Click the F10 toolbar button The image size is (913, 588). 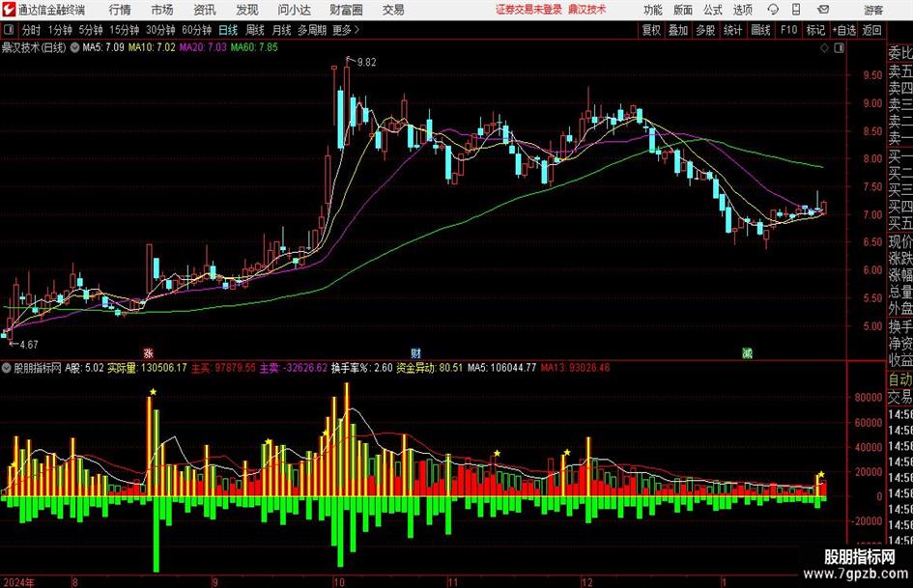coord(788,30)
